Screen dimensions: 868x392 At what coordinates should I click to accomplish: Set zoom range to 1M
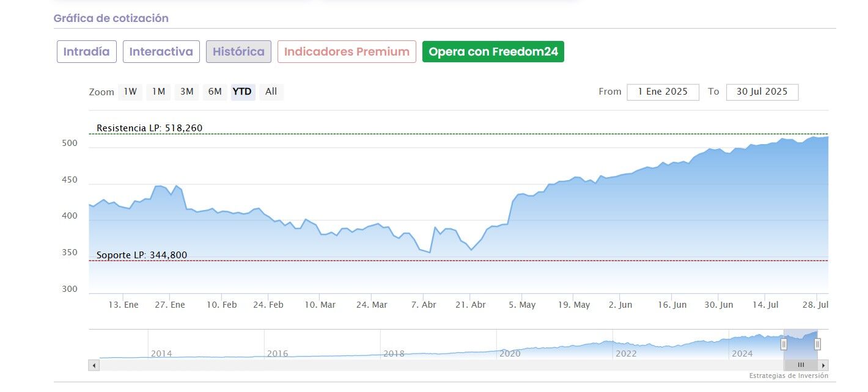pyautogui.click(x=158, y=92)
